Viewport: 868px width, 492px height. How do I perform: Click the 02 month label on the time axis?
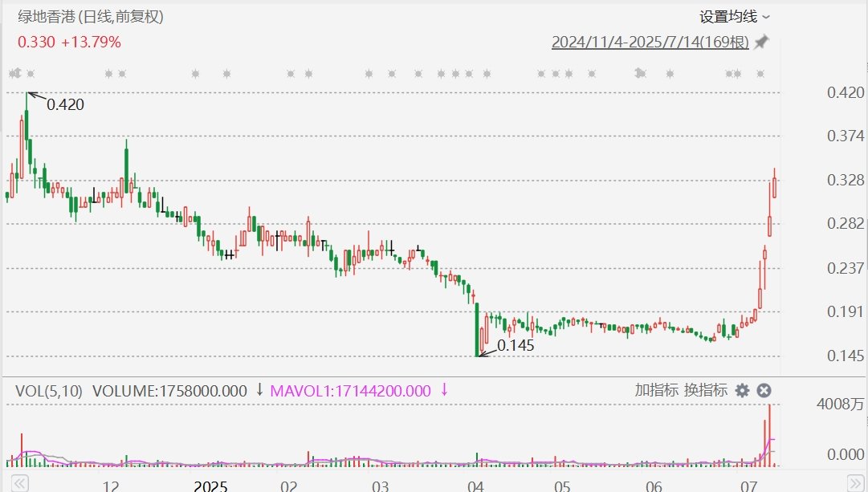(288, 486)
